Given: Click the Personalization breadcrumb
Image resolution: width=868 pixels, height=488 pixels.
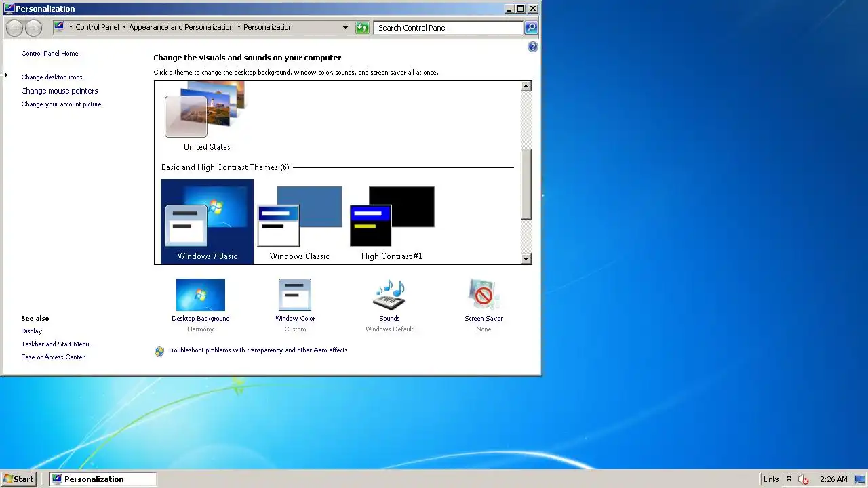Looking at the screenshot, I should coord(268,28).
